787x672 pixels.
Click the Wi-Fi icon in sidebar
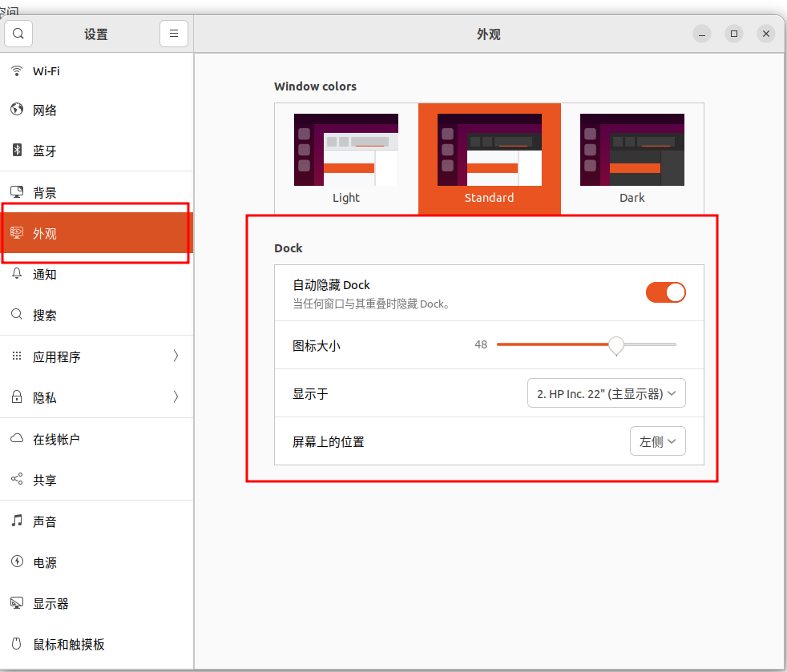coord(16,70)
